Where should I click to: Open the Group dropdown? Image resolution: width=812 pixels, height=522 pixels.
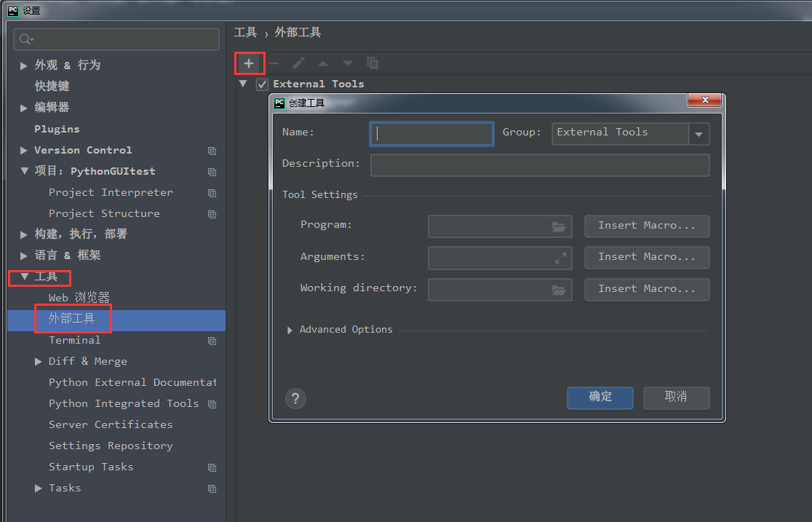(x=698, y=134)
